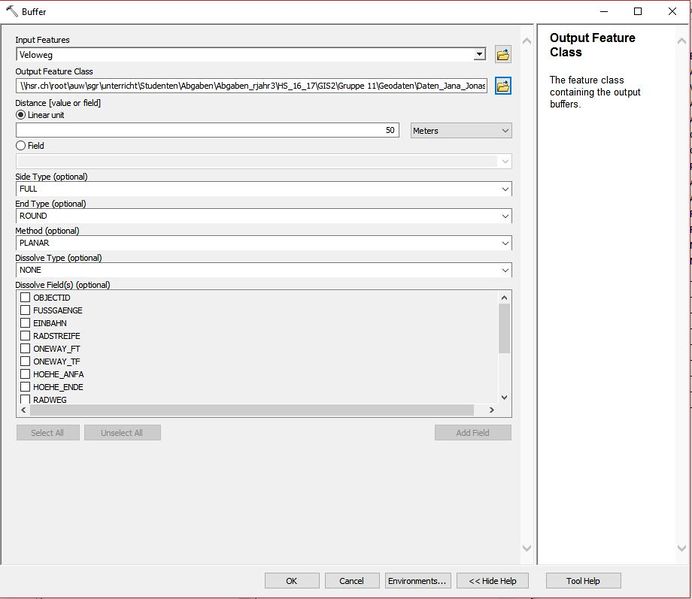Image resolution: width=692 pixels, height=599 pixels.
Task: Open the Method PLANAR dropdown
Action: (x=264, y=243)
